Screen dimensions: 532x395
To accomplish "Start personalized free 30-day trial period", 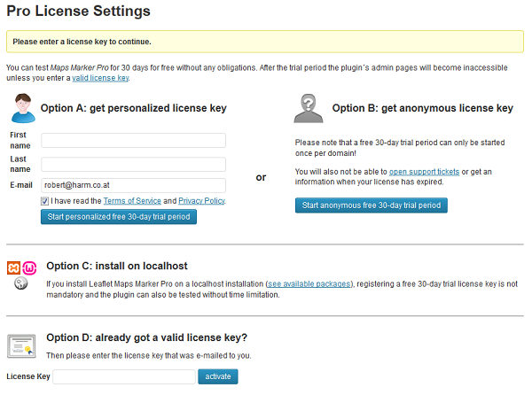I will click(x=119, y=217).
